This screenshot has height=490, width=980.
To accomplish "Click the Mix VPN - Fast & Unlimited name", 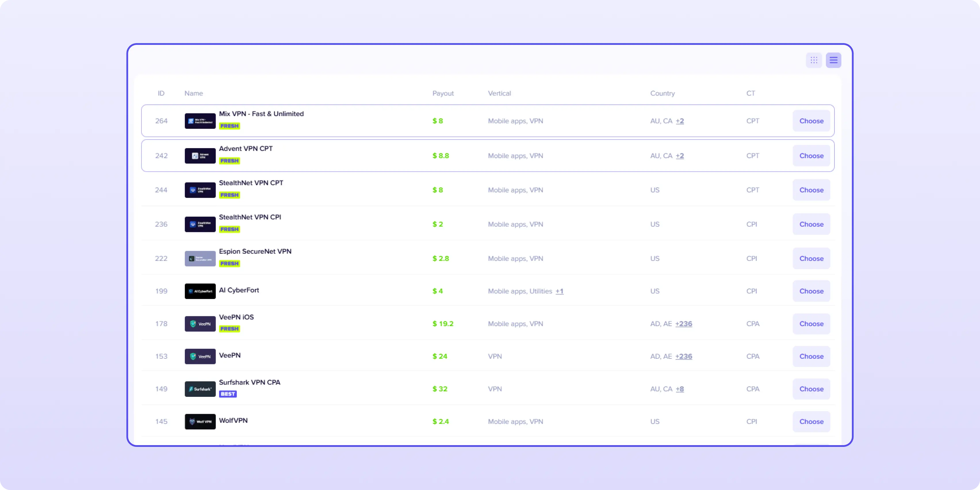I will (261, 114).
